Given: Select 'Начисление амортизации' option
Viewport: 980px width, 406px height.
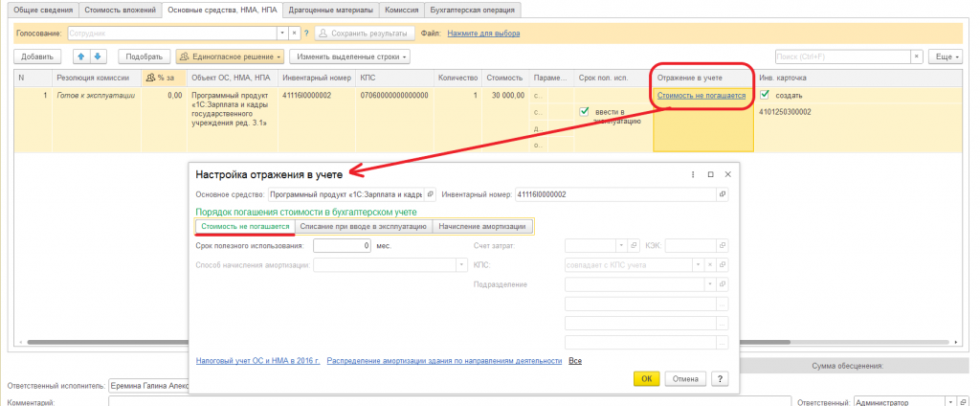Looking at the screenshot, I should pyautogui.click(x=483, y=226).
